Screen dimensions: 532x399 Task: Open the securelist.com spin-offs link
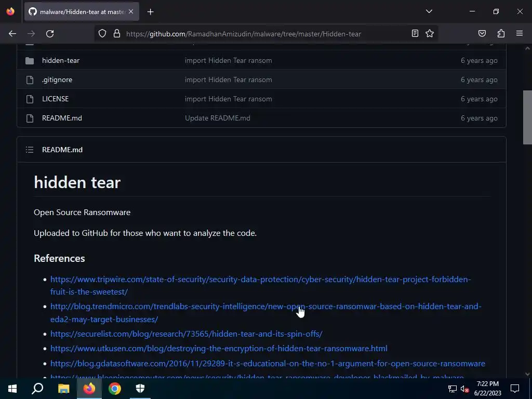pyautogui.click(x=187, y=334)
